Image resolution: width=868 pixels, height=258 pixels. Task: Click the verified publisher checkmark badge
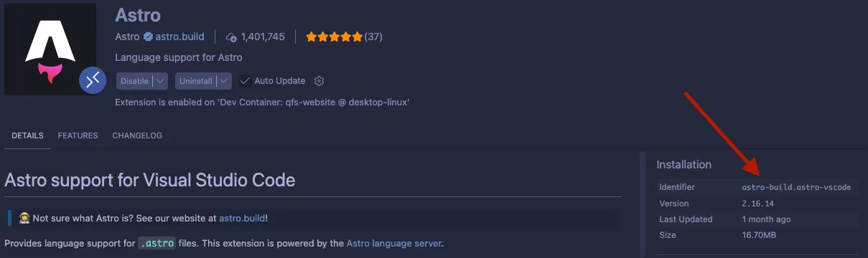(148, 37)
